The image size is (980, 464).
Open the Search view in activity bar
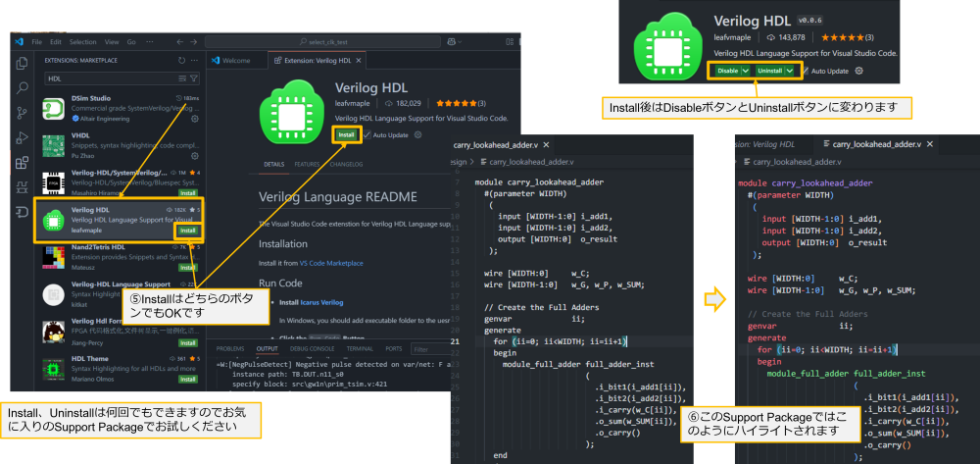(22, 87)
